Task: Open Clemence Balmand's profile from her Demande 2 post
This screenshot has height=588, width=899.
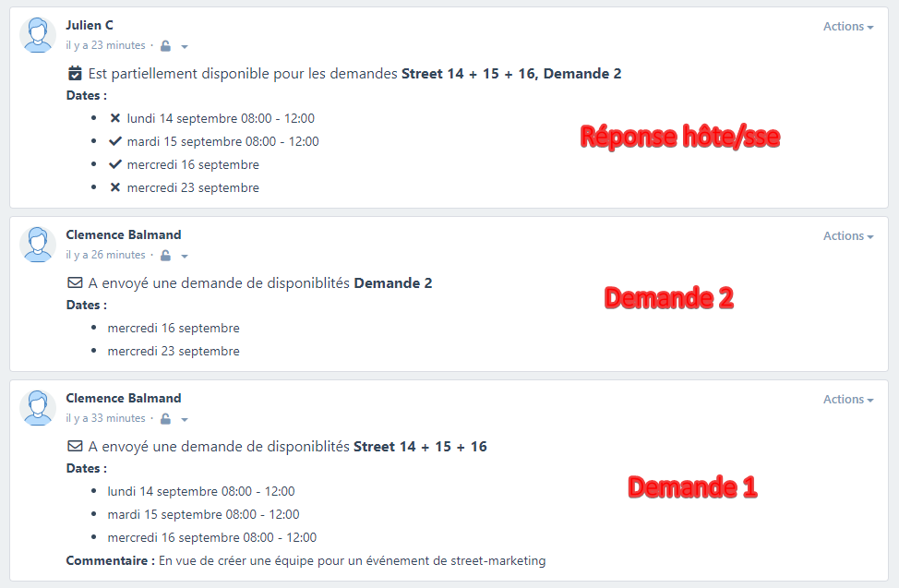Action: click(x=124, y=234)
